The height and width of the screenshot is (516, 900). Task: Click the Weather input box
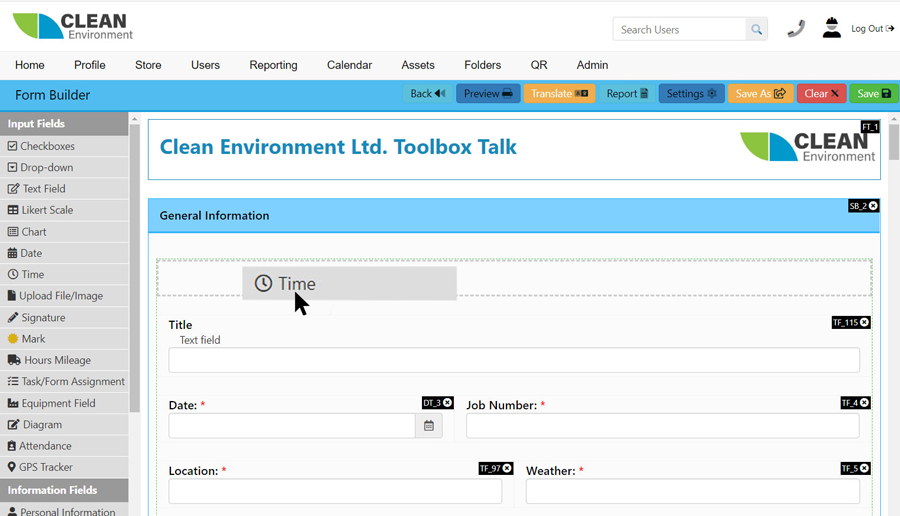(x=693, y=491)
